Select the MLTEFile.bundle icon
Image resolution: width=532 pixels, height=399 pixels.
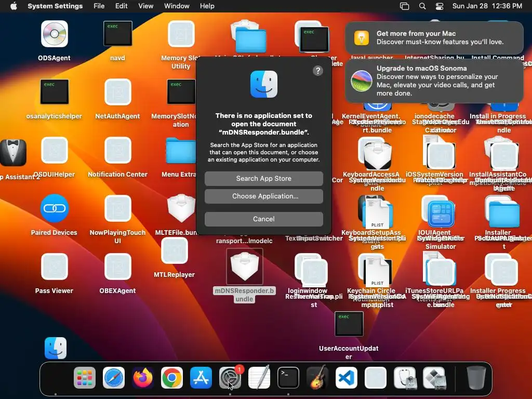(181, 208)
